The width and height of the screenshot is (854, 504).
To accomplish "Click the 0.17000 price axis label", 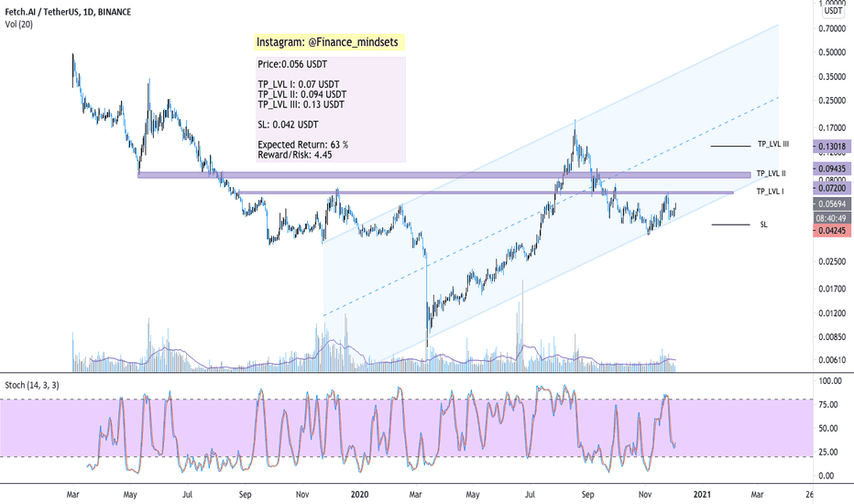I will (832, 128).
